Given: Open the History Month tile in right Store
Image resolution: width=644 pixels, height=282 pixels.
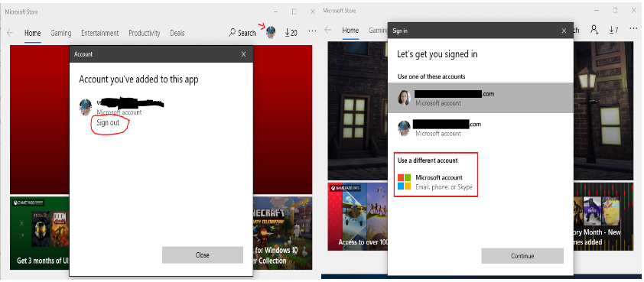Looking at the screenshot, I should click(x=603, y=216).
